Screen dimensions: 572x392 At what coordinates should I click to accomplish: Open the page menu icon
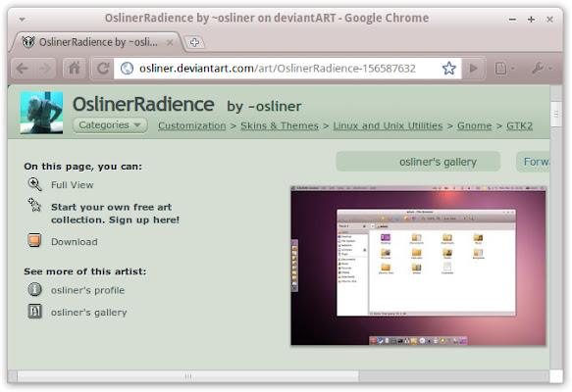[x=504, y=69]
